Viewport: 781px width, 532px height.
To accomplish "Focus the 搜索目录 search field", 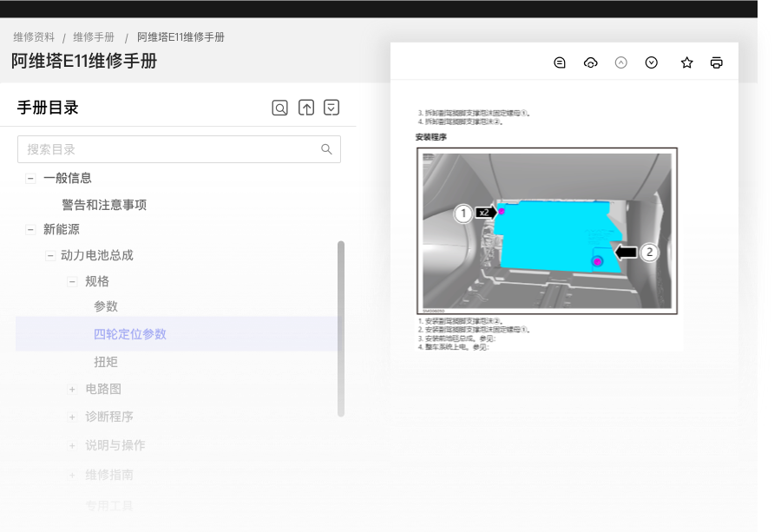I will coord(179,149).
